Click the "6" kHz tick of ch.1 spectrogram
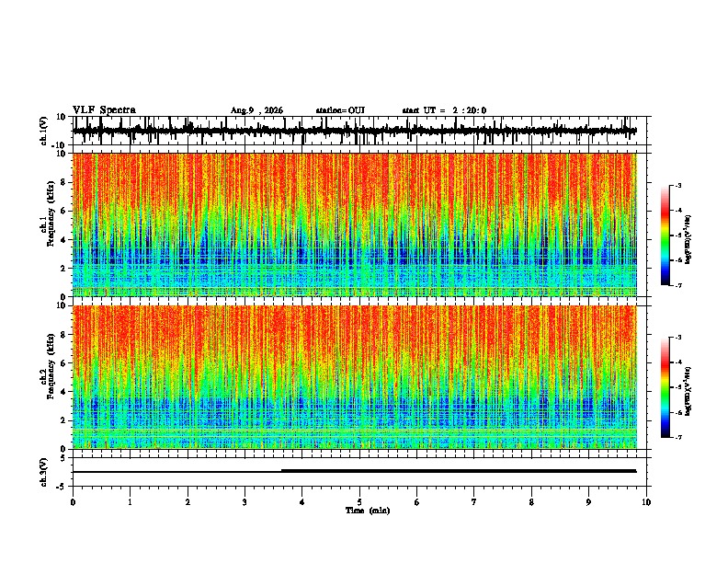Viewport: 728px width, 563px height. pyautogui.click(x=64, y=211)
